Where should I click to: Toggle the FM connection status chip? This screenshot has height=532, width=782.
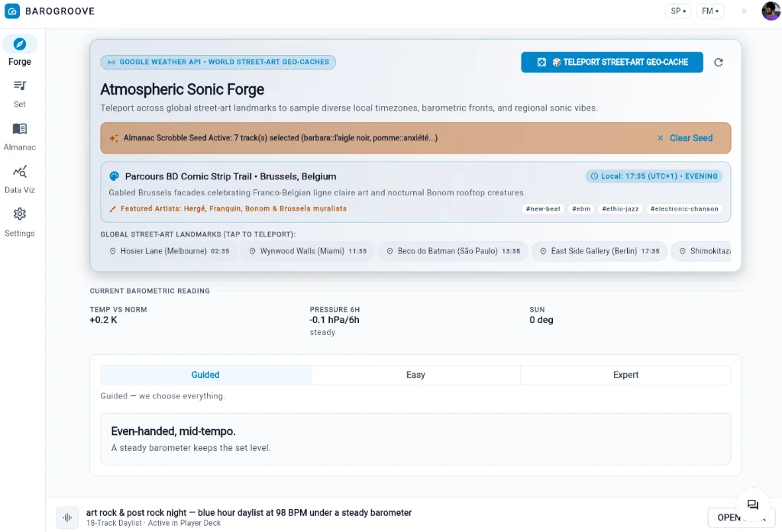tap(709, 11)
